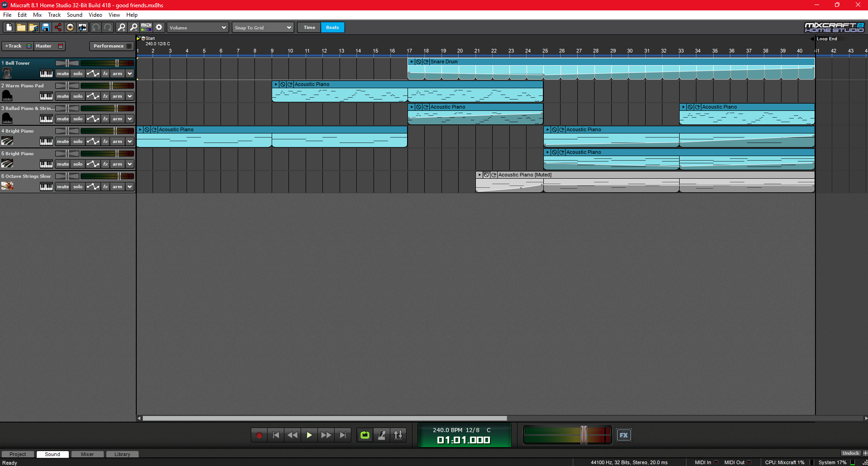
Task: Toggle the metronome icon
Action: tap(382, 435)
